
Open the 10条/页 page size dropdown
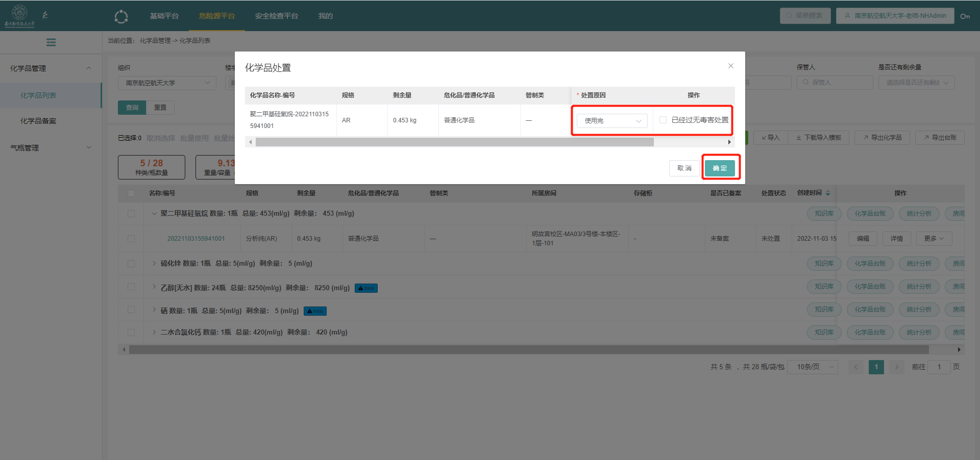click(x=813, y=367)
